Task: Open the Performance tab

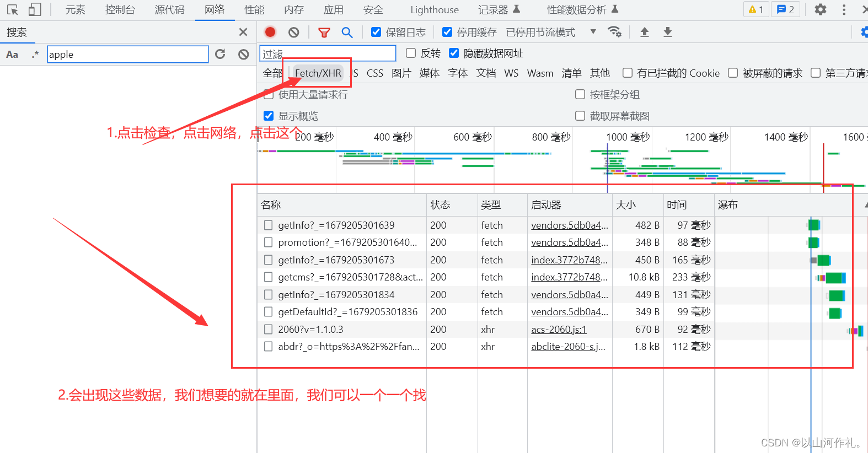Action: [254, 10]
